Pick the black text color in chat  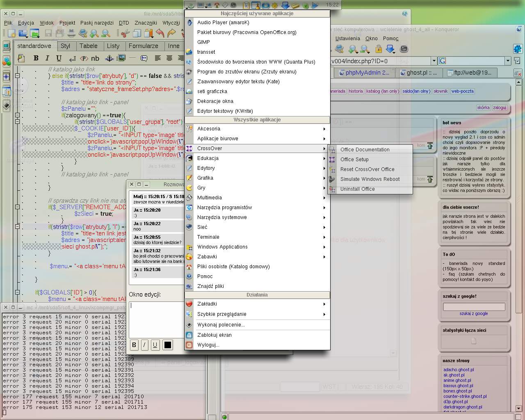(x=167, y=345)
